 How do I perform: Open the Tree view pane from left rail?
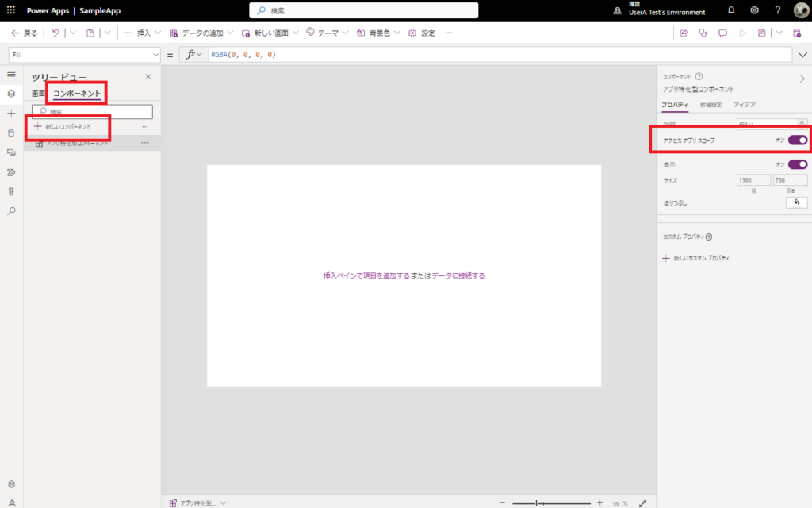point(11,93)
